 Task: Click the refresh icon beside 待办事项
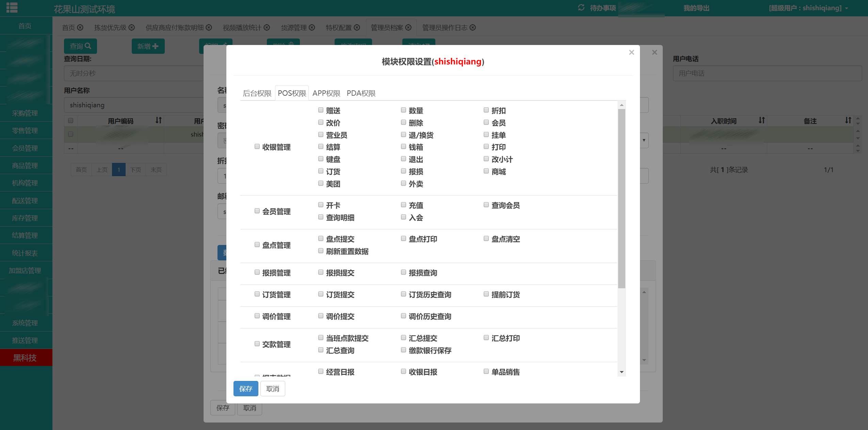581,7
